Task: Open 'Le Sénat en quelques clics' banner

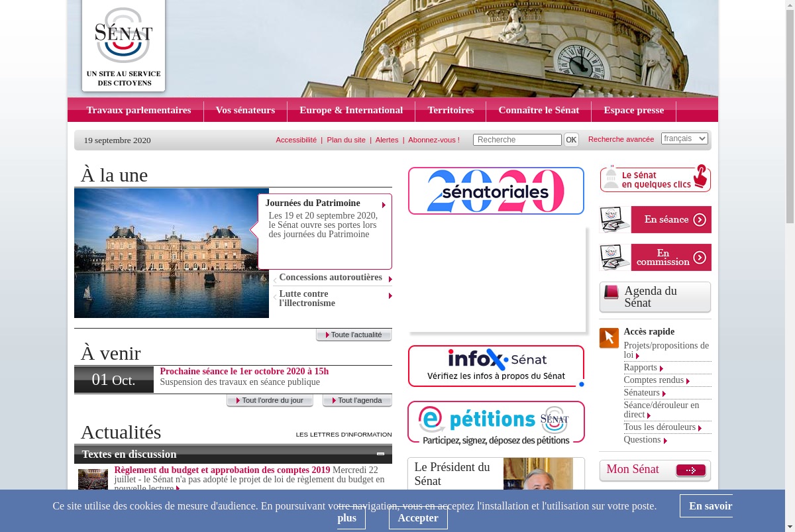Action: (655, 178)
